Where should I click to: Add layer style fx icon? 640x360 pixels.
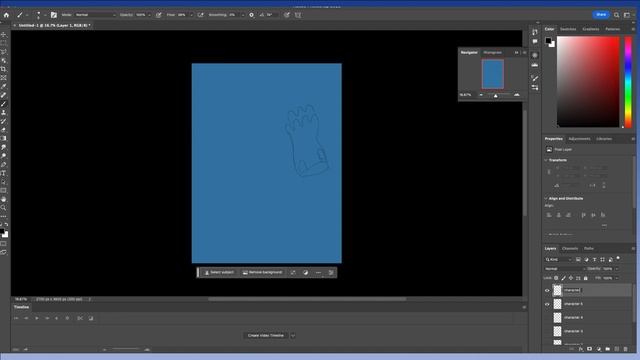click(x=580, y=349)
